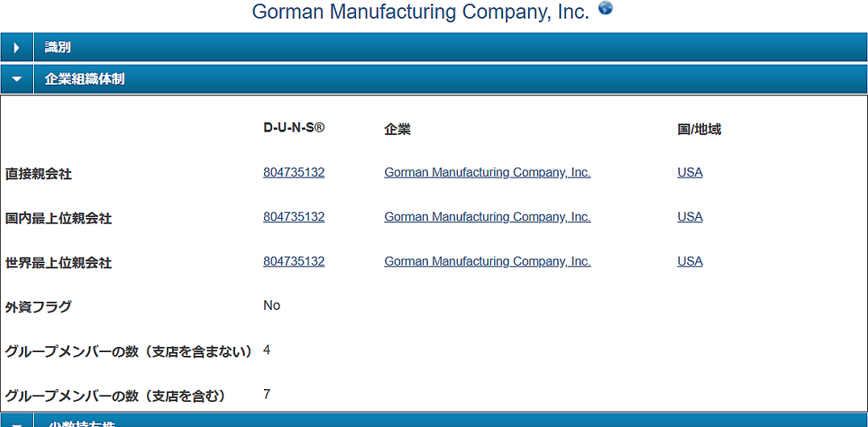Click the globe icon beside company title
Viewport: 868px width, 427px height.
(606, 8)
